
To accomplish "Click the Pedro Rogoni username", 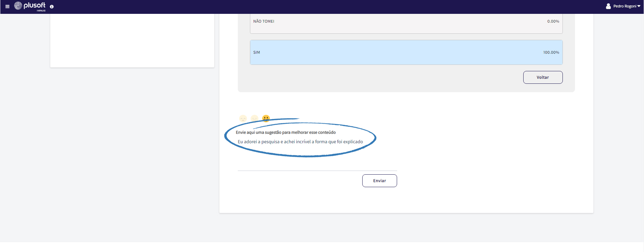I will pyautogui.click(x=625, y=6).
